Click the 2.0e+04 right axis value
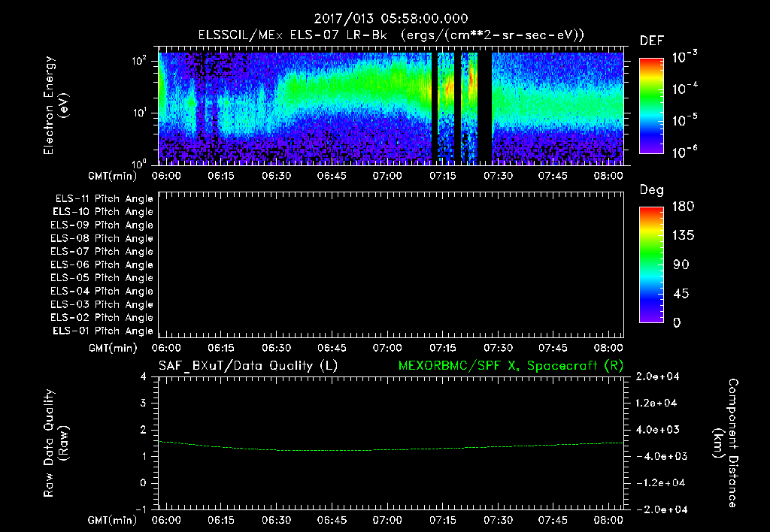 point(656,377)
